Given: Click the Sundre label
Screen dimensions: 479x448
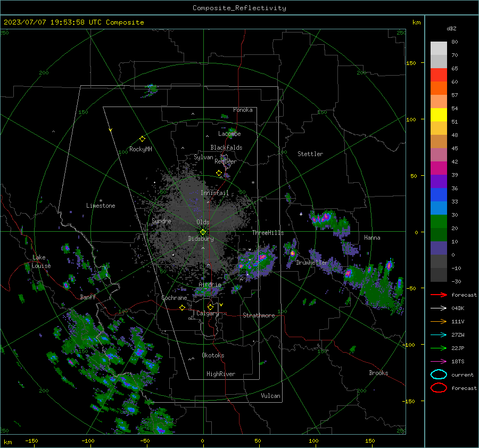Looking at the screenshot, I should click(161, 221).
